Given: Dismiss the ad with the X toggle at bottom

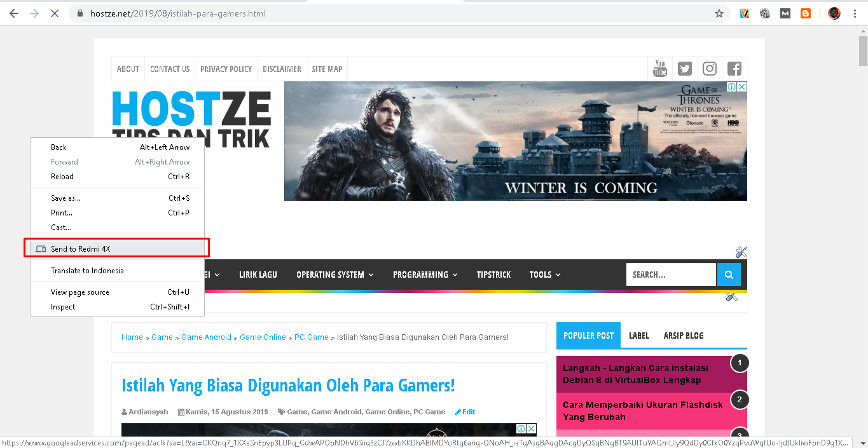Looking at the screenshot, I should [x=532, y=428].
